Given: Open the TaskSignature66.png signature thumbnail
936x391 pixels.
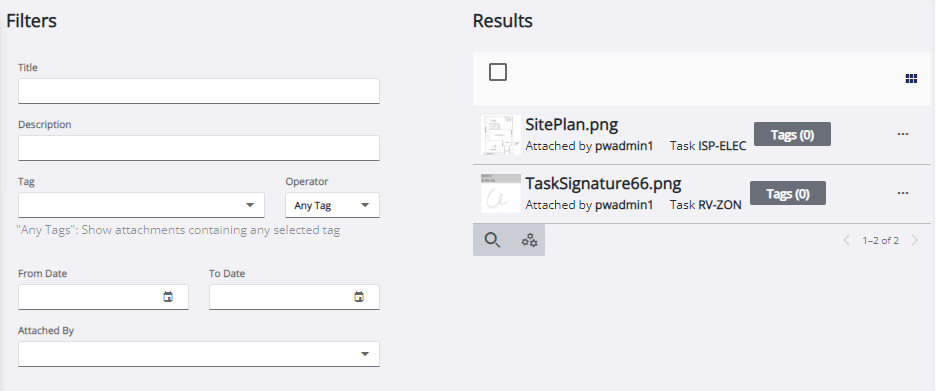Looking at the screenshot, I should coord(501,193).
